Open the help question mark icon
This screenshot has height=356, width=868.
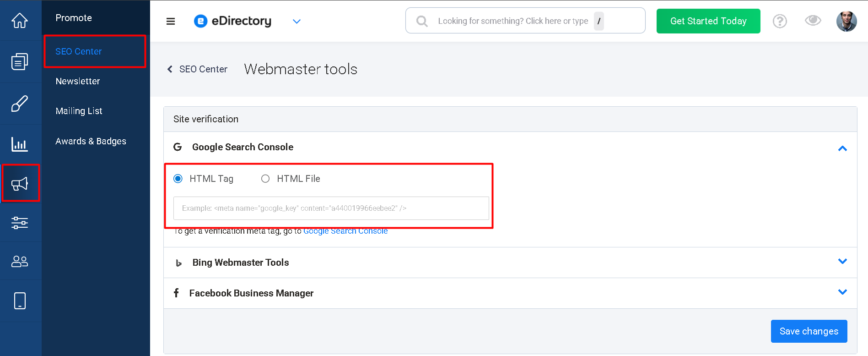click(x=780, y=21)
